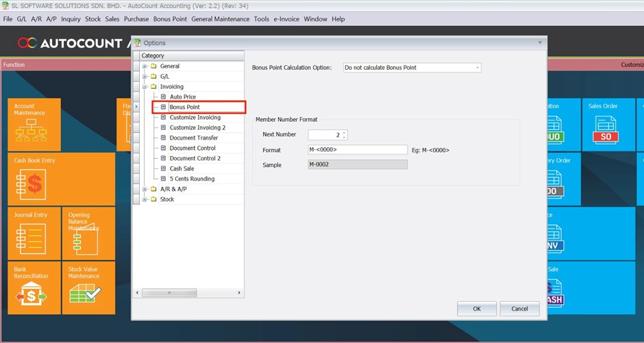Screen dimensions: 644x343
Task: Click the Options dialog title icon
Action: click(137, 42)
